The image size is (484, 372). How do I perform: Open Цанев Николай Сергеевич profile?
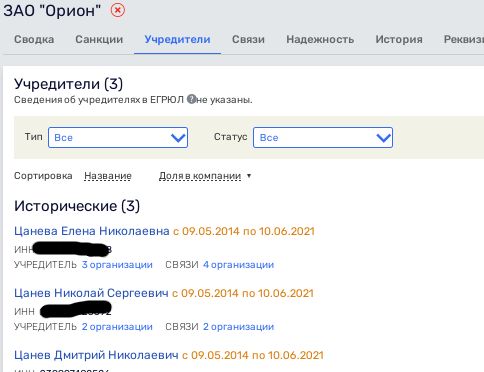[x=91, y=293]
